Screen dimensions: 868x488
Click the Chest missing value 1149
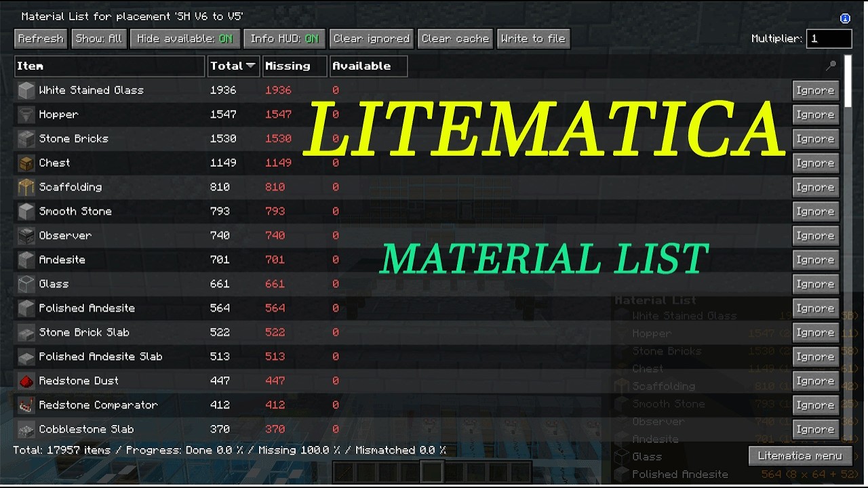[278, 163]
